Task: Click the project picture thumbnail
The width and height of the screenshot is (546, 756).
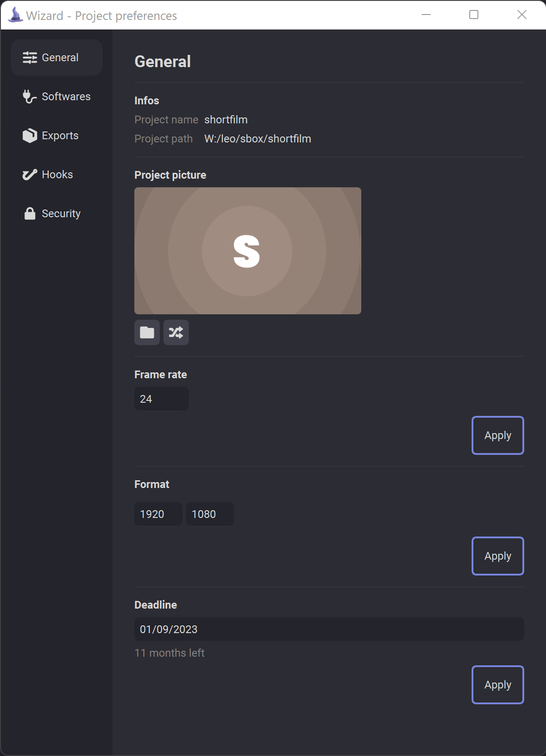Action: click(x=248, y=251)
